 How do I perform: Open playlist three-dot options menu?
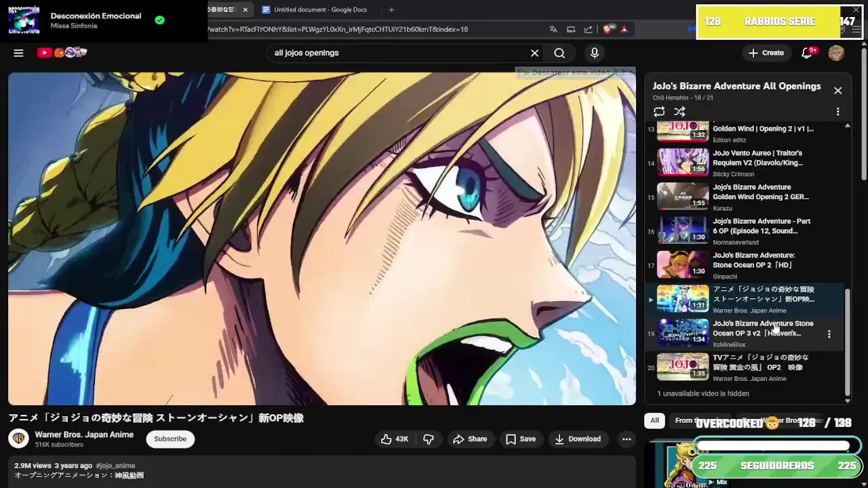pos(837,112)
